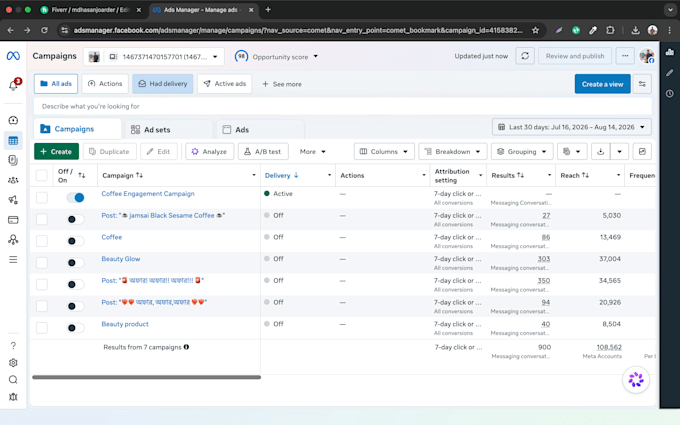Viewport: 680px width, 425px height.
Task: Open the reports dropdown next to Grouping
Action: tap(572, 151)
